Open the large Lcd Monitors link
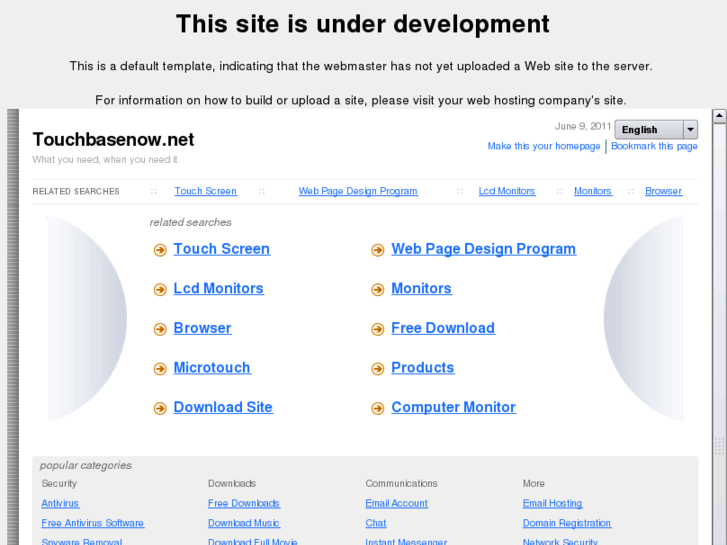The height and width of the screenshot is (545, 727). pyautogui.click(x=218, y=289)
